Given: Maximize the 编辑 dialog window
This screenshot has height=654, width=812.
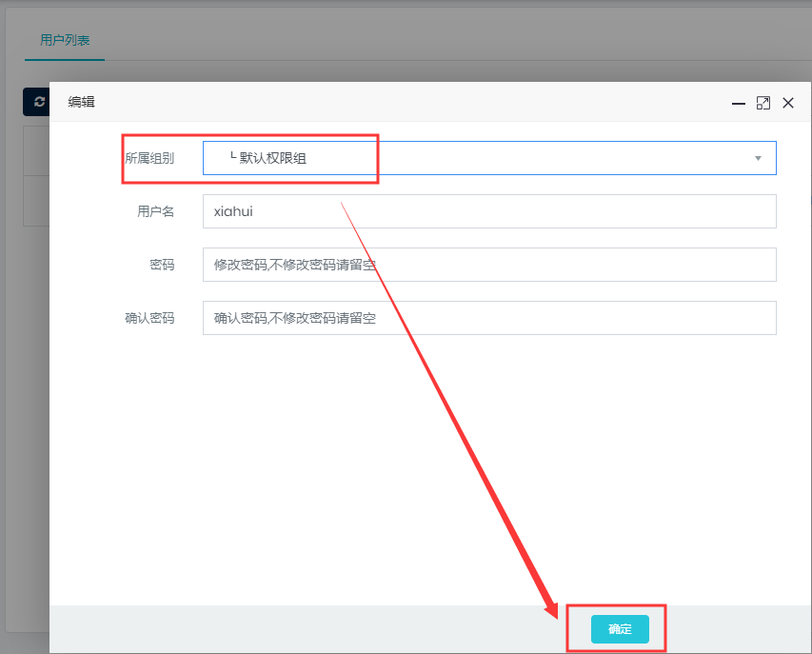Looking at the screenshot, I should pos(762,104).
